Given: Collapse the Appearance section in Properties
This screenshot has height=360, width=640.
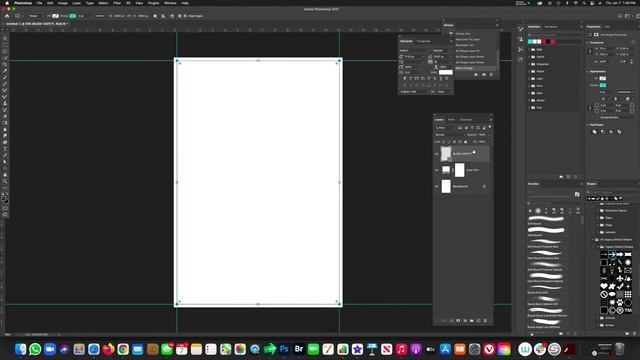Looking at the screenshot, I should (x=588, y=71).
